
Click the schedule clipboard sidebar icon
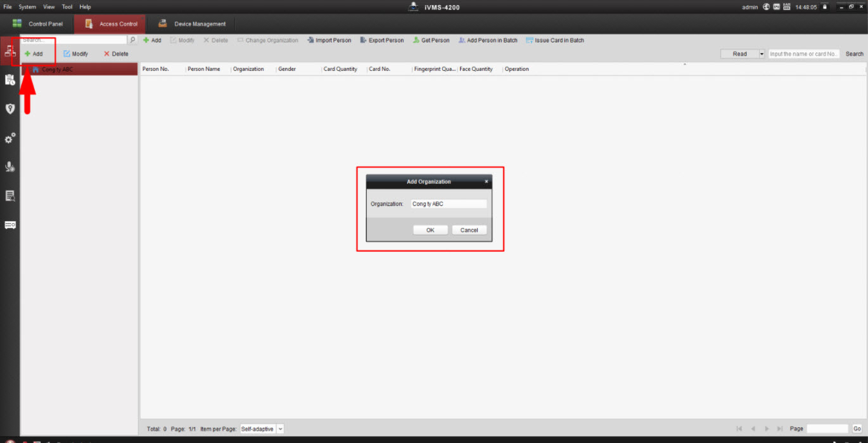[x=10, y=80]
